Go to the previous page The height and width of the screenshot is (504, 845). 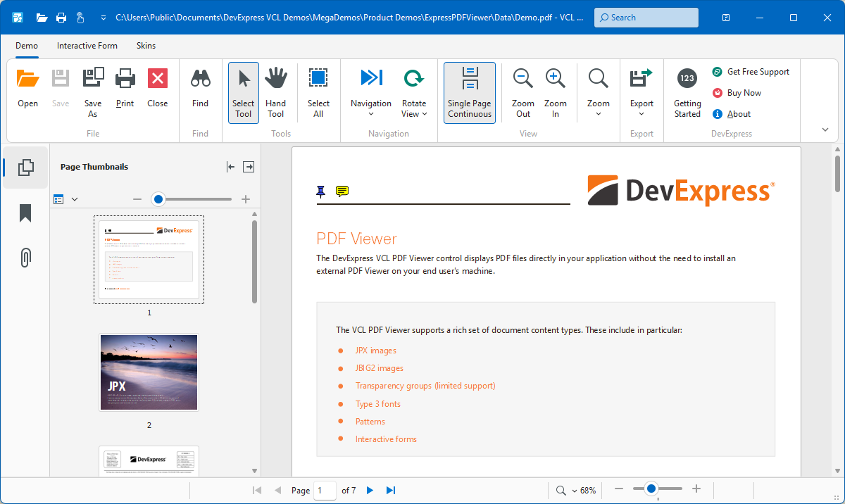click(x=277, y=490)
